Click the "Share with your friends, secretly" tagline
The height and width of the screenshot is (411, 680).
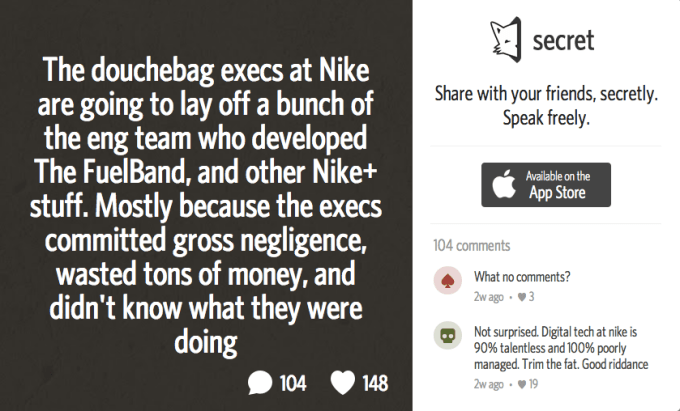[x=546, y=96]
